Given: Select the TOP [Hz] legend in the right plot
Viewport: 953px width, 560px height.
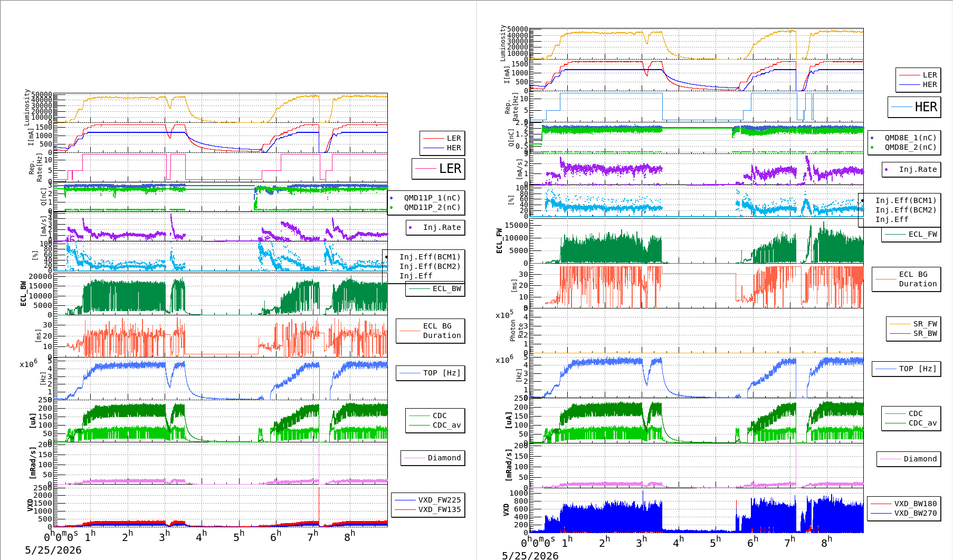Looking at the screenshot, I should coord(907,369).
